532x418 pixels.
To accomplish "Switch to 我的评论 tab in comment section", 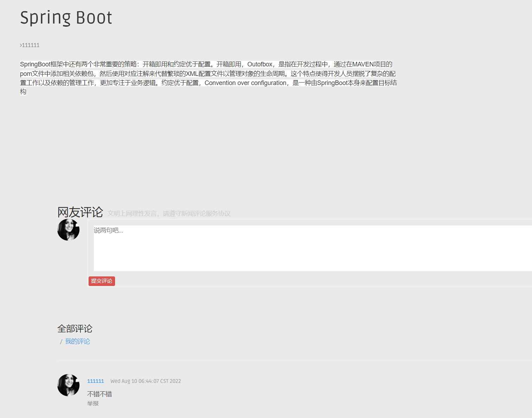I will (x=77, y=341).
